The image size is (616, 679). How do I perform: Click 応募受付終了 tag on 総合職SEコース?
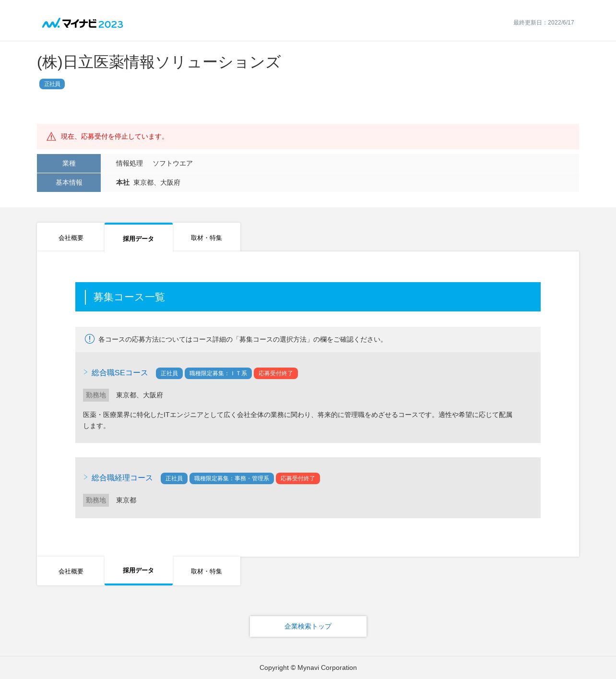pos(276,373)
